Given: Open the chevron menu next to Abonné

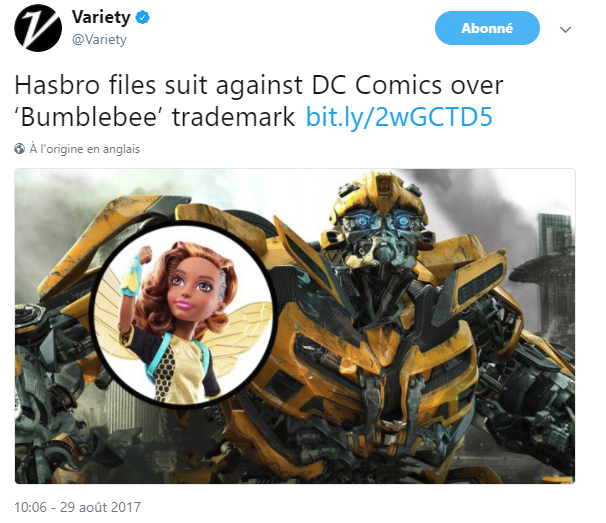Looking at the screenshot, I should [x=565, y=29].
